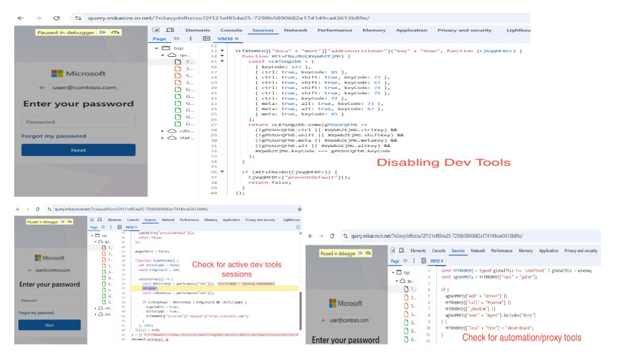Toggle the navigator sidebar icon in top DevTools
Viewport: 629px width, 364px height.
(x=206, y=39)
